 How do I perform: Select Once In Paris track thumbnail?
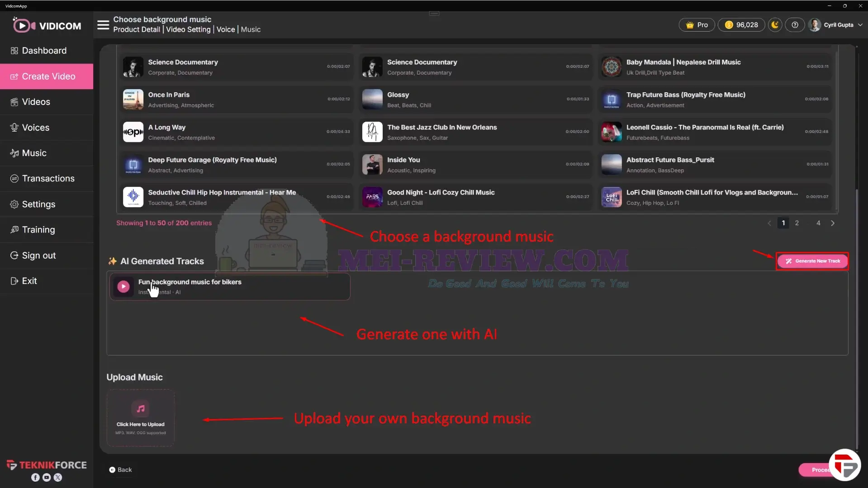(x=133, y=99)
